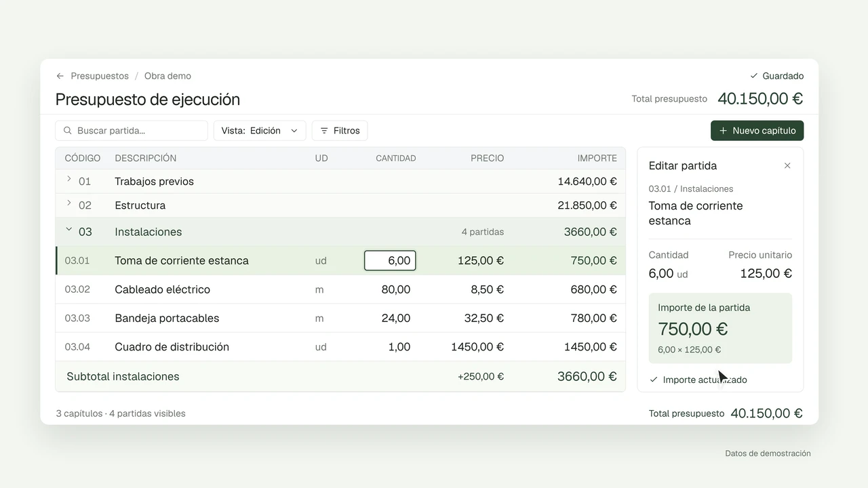Click the plus icon on Nuevo capítulo
Screen dimensions: 868x488
(x=723, y=131)
